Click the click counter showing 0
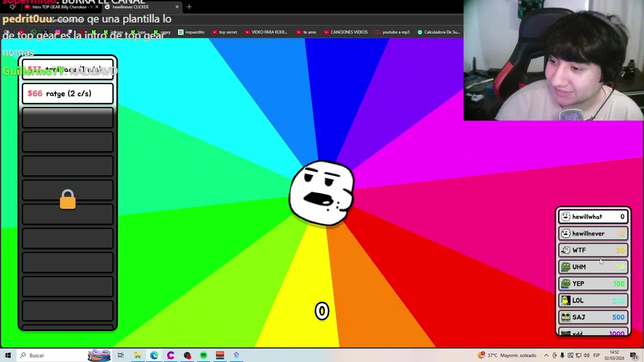The height and width of the screenshot is (362, 644). pyautogui.click(x=322, y=311)
